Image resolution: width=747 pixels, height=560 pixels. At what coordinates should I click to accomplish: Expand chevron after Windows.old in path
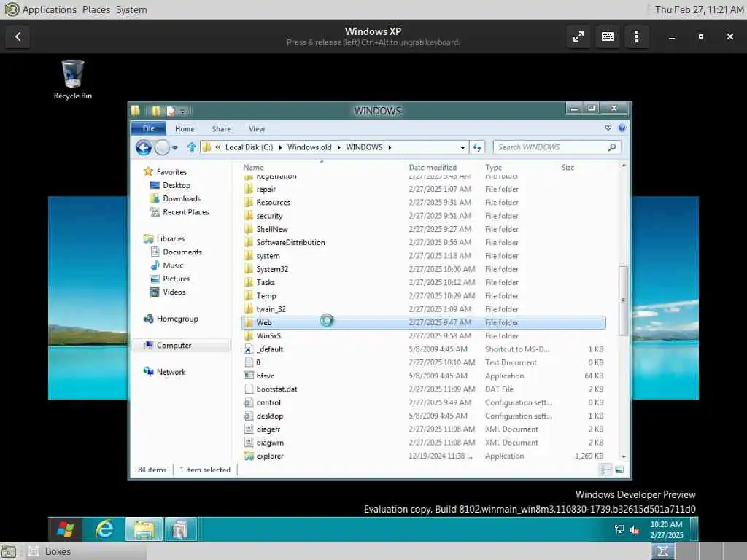click(338, 147)
